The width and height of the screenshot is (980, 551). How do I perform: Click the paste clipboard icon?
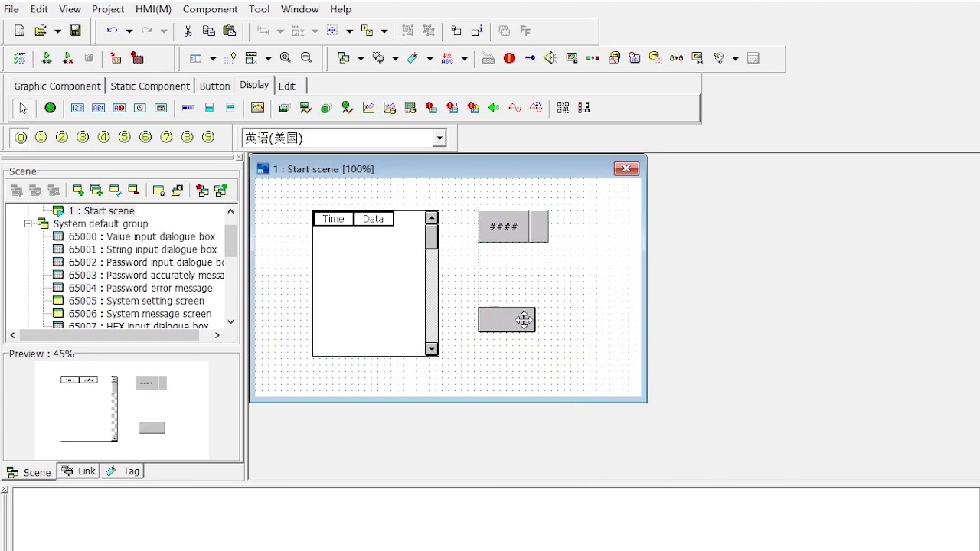click(x=230, y=31)
